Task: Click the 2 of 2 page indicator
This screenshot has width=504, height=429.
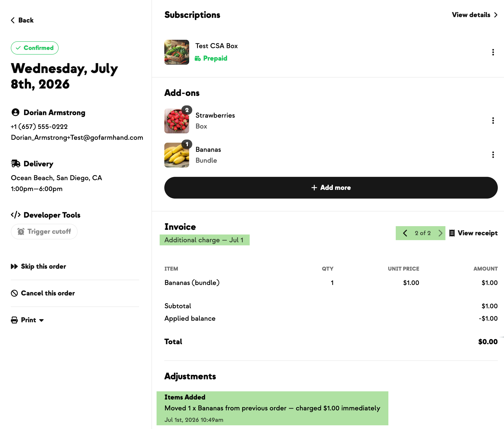Action: pos(423,233)
